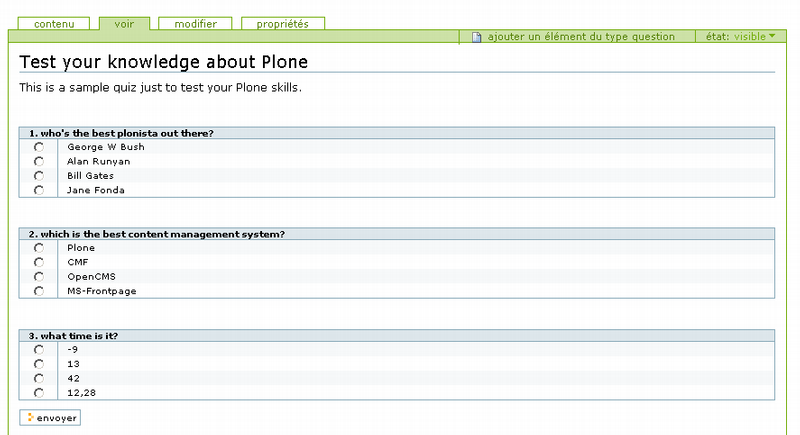Screen dimensions: 800x435
Task: Choose Alan Runyan as the answer
Action: 39,161
